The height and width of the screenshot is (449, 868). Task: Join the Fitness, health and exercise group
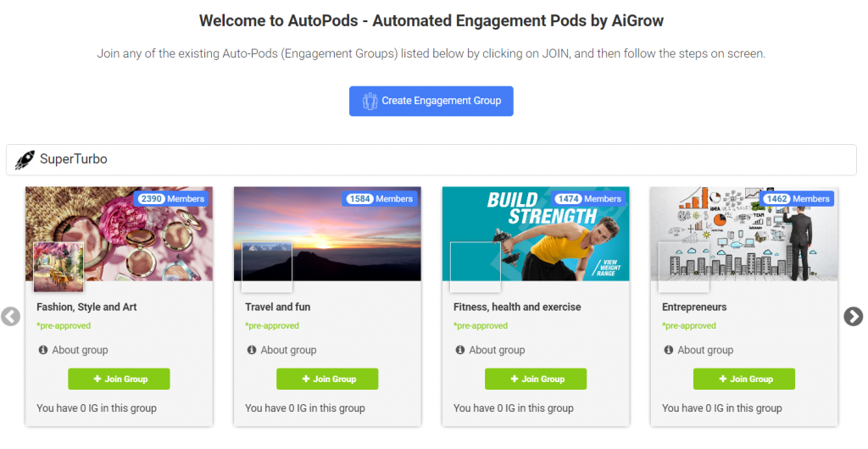[x=536, y=379]
